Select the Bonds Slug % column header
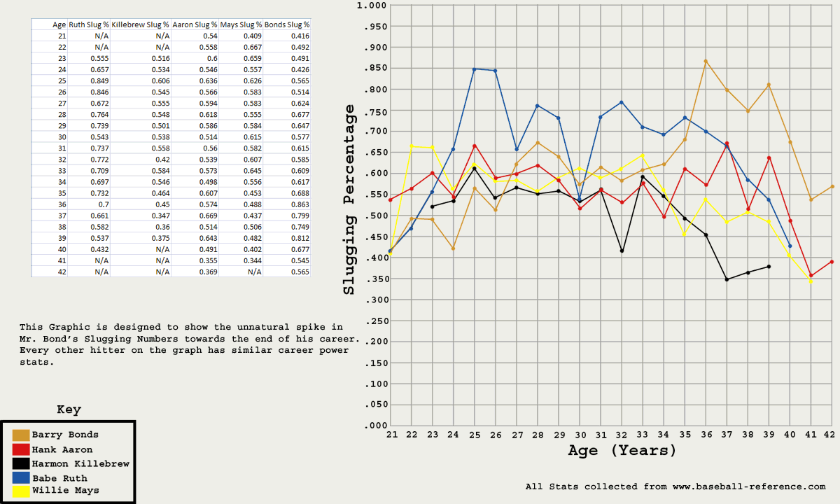Screen dimensions: 840x504 point(286,24)
